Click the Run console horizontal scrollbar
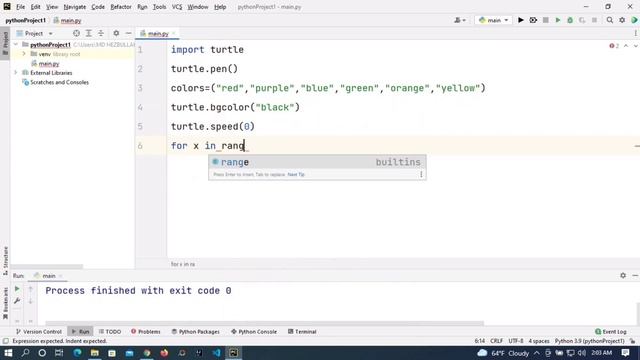The width and height of the screenshot is (640, 360). pyautogui.click(x=264, y=323)
